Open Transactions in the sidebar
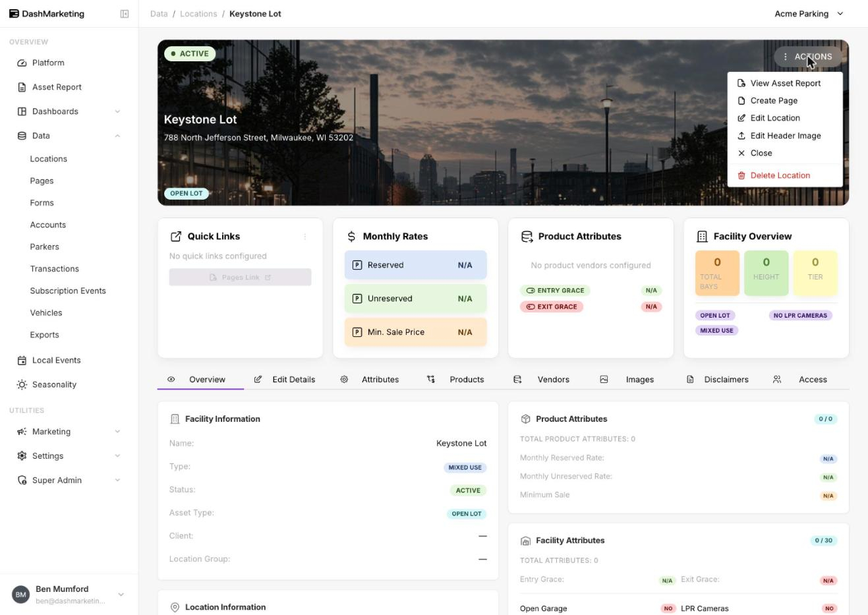Viewport: 868px width, 615px height. point(54,269)
